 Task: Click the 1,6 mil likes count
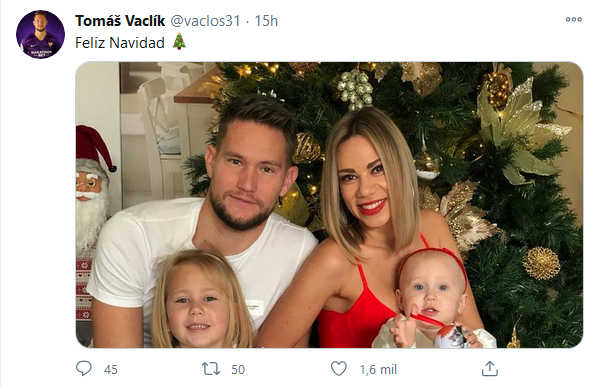[378, 369]
